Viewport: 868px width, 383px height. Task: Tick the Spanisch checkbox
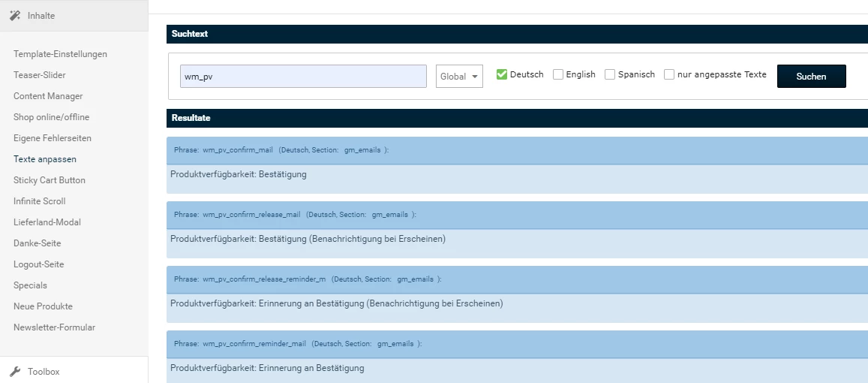click(x=610, y=74)
